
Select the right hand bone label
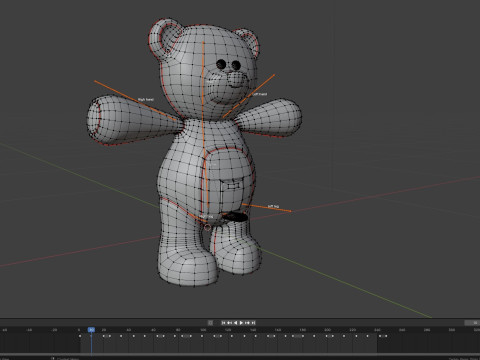[x=146, y=100]
